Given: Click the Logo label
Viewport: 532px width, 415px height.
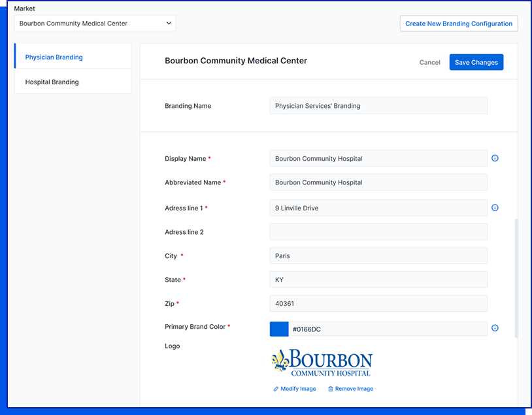Looking at the screenshot, I should coord(173,346).
